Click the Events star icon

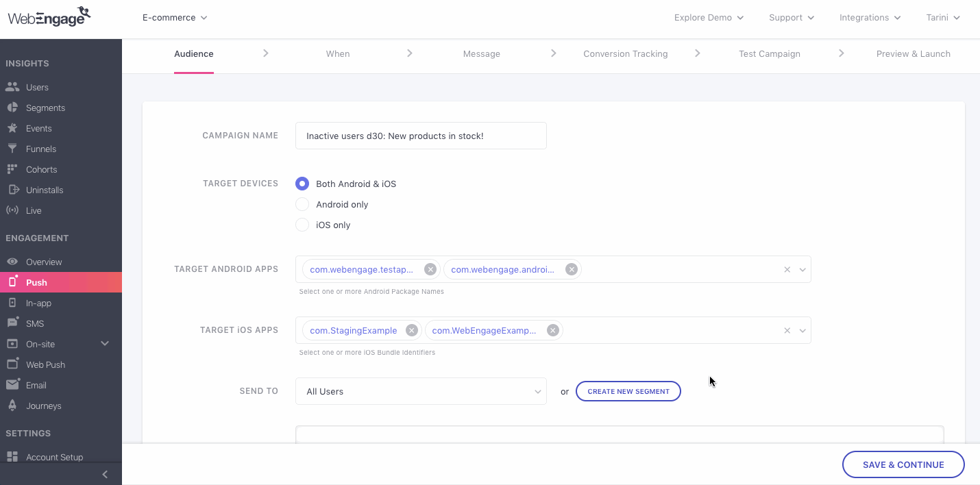12,128
